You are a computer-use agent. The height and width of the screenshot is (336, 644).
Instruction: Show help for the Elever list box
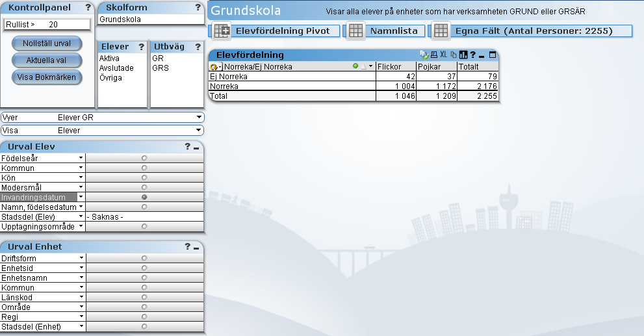142,47
